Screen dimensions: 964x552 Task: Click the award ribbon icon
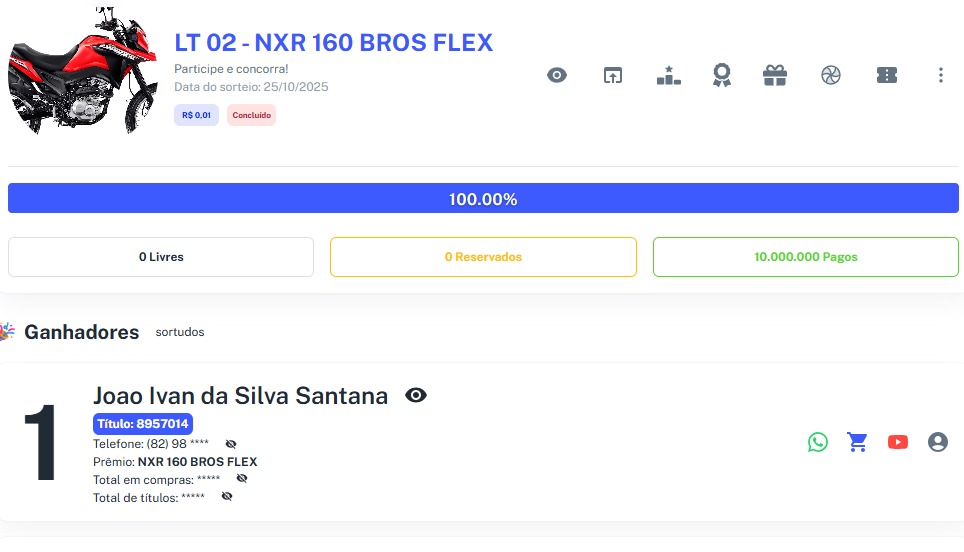coord(722,75)
